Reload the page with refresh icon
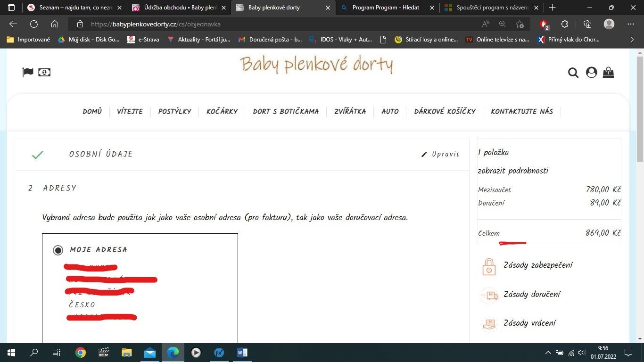Screen dimensions: 644x362 34,24
